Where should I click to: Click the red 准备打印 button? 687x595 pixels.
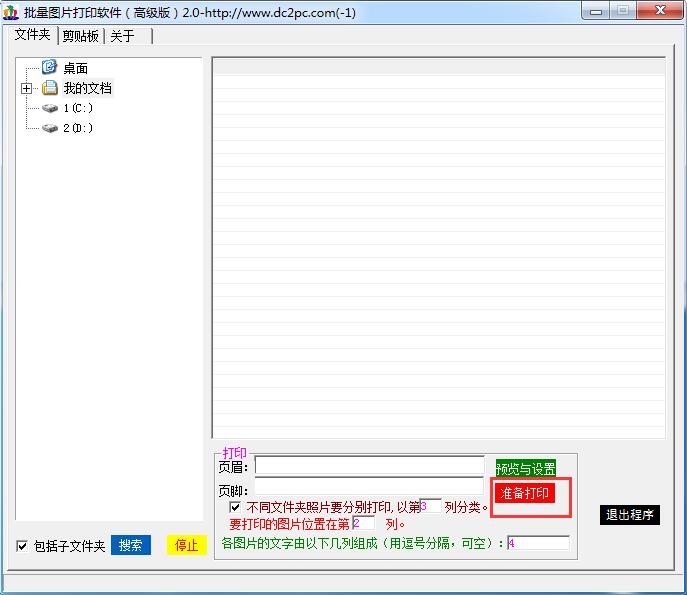[x=524, y=493]
